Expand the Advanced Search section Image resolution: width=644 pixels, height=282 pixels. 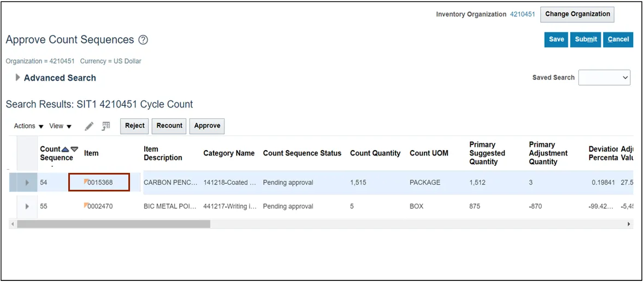point(18,77)
